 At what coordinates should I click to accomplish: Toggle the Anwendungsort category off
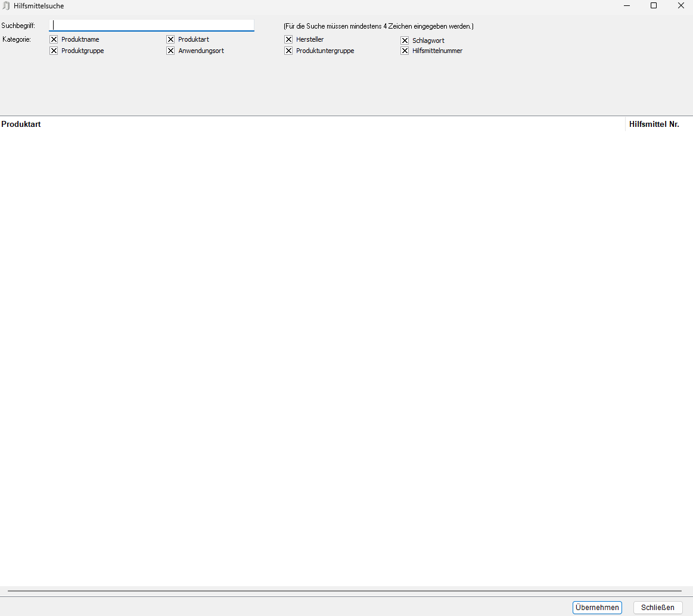[171, 51]
